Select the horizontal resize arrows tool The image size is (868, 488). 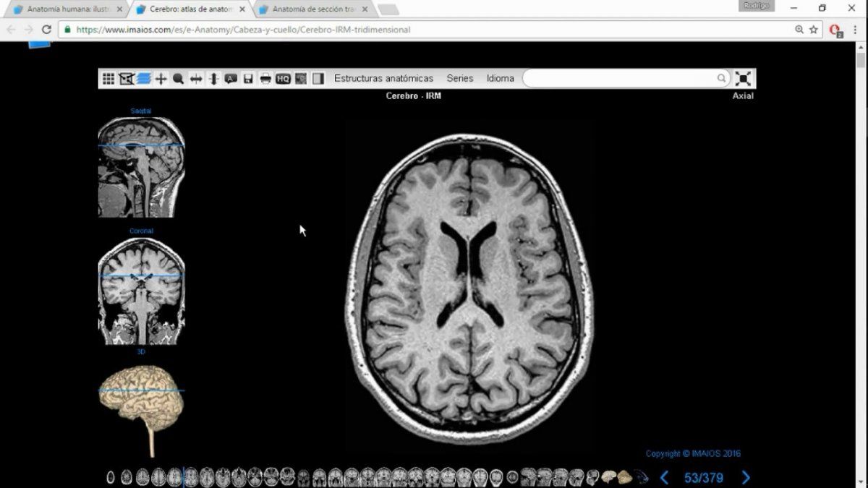pyautogui.click(x=195, y=79)
